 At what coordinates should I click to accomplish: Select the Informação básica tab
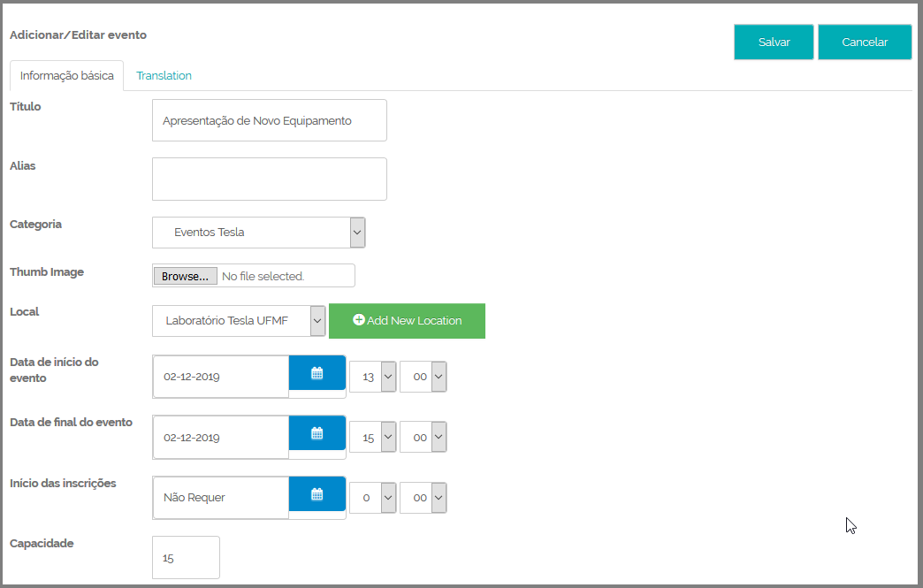(66, 75)
